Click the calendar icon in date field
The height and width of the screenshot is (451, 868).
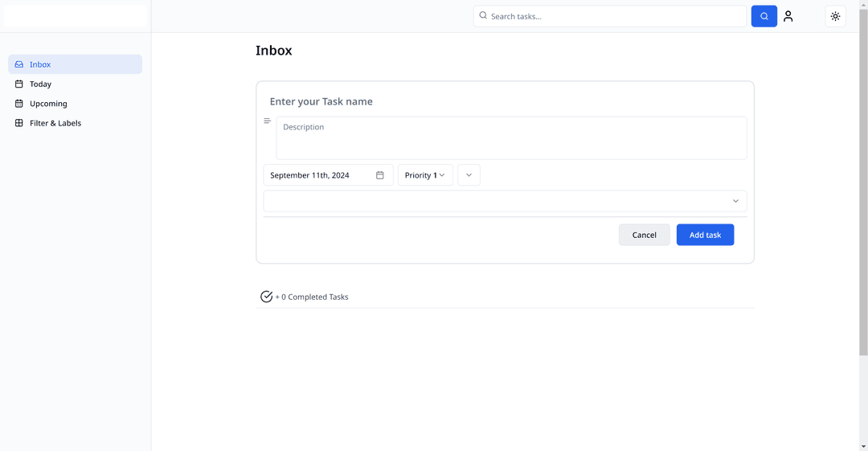click(x=380, y=175)
